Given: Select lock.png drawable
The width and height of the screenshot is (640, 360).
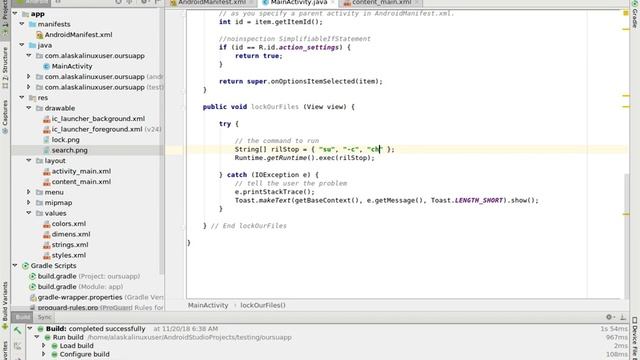Looking at the screenshot, I should tap(65, 140).
